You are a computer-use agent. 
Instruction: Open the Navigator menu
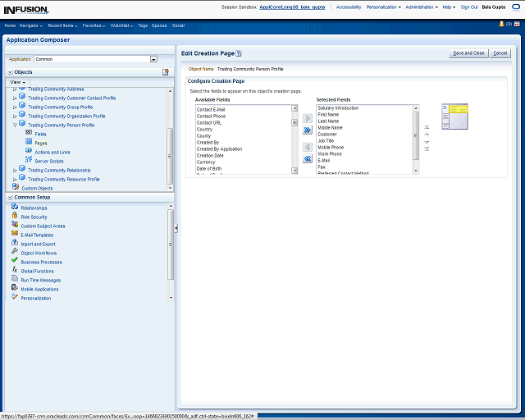(x=31, y=25)
